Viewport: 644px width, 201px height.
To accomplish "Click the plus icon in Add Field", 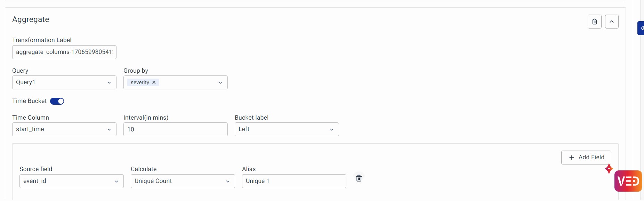I will (571, 158).
